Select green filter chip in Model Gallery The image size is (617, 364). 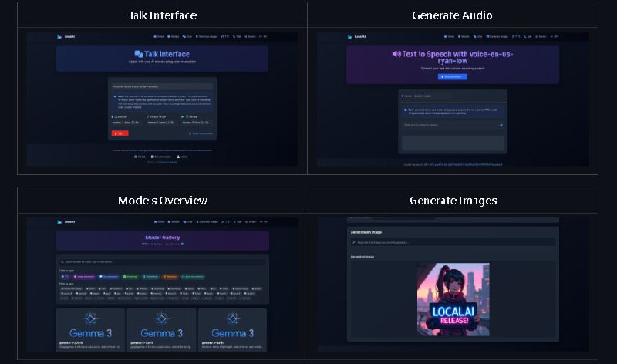coord(130,277)
